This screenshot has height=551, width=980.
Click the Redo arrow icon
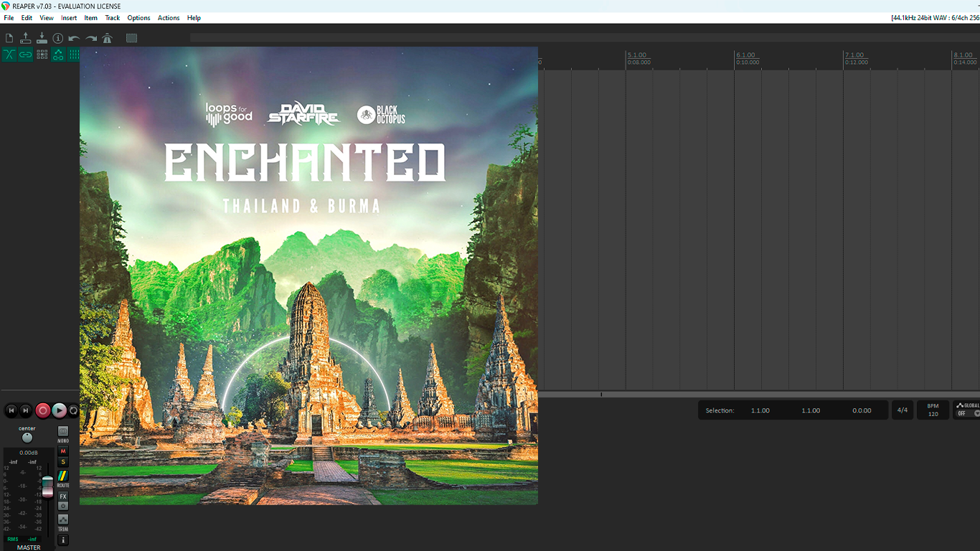pos(91,39)
